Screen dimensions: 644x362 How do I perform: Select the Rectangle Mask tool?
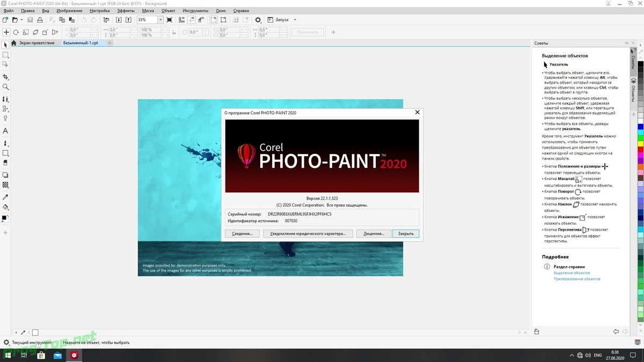pyautogui.click(x=5, y=55)
